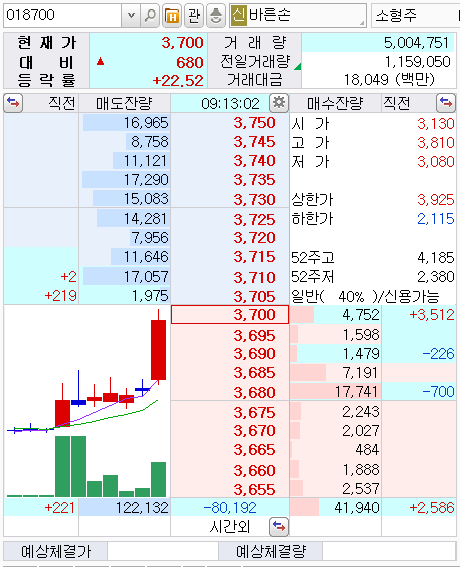Screen dimensions: 460x567
Task: Click the lamp icon beside 관
Action: click(x=216, y=16)
